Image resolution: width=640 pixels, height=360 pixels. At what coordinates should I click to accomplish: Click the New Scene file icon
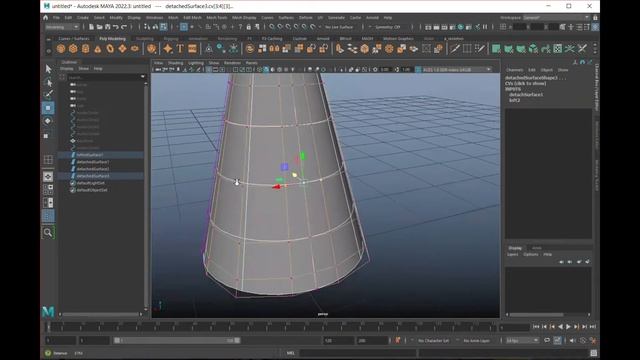click(x=91, y=27)
